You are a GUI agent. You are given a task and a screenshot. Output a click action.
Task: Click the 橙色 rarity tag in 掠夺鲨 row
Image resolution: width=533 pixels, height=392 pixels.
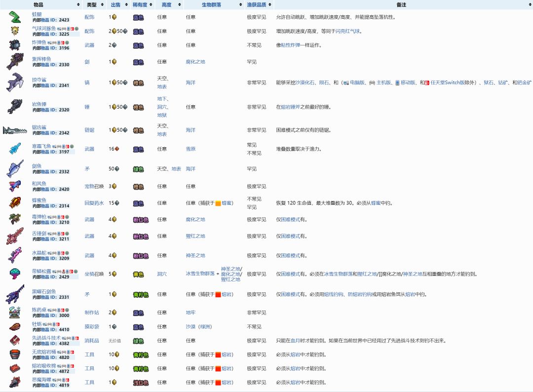pyautogui.click(x=138, y=82)
